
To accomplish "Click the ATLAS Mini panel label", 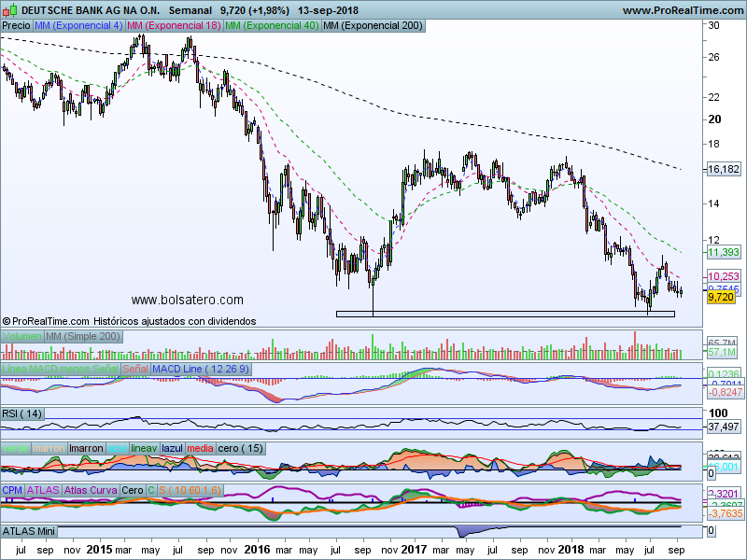I will click(x=30, y=531).
